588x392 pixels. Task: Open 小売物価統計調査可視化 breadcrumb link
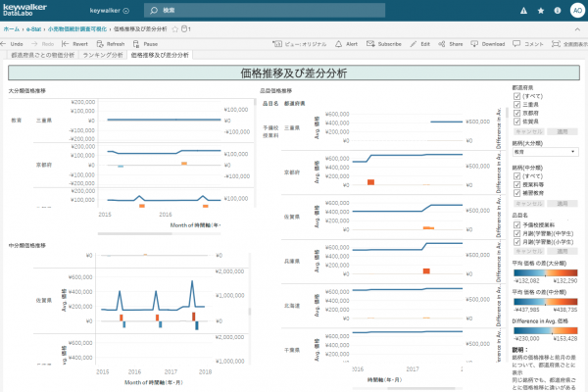click(77, 28)
